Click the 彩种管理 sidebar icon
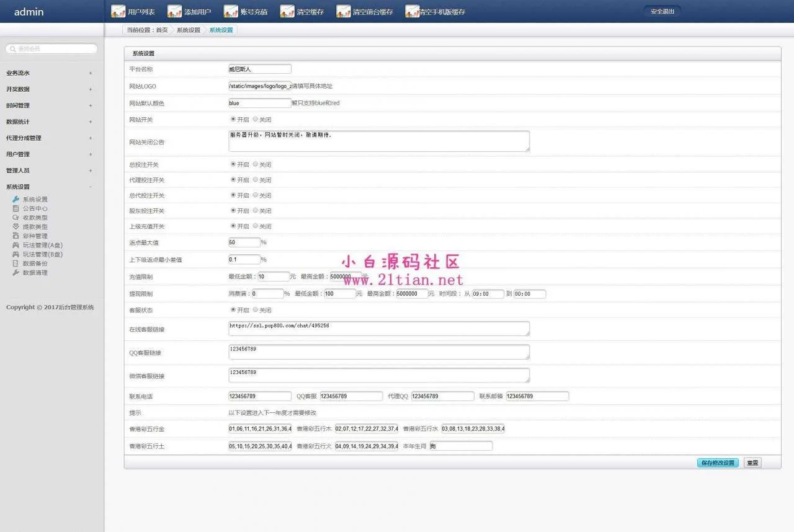This screenshot has width=794, height=532. tap(16, 236)
